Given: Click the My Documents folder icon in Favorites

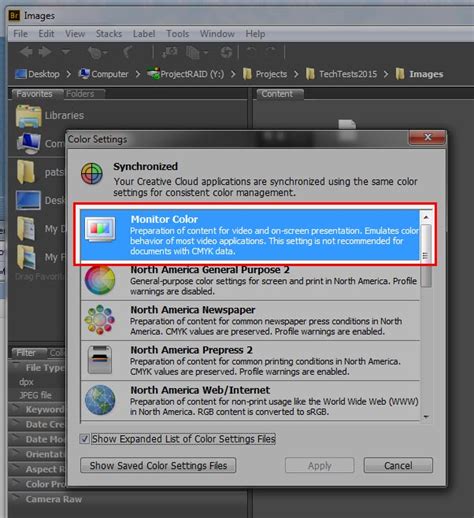Looking at the screenshot, I should click(26, 228).
